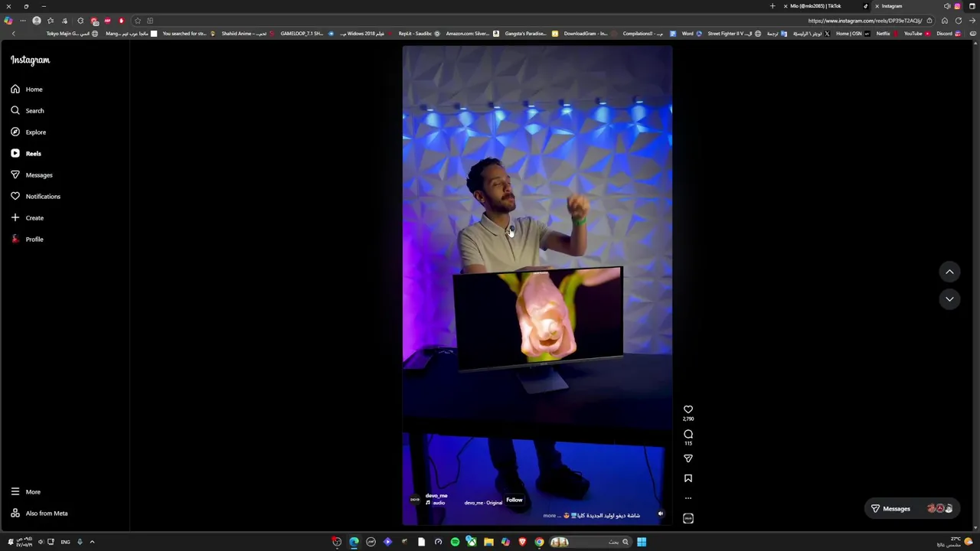Viewport: 980px width, 551px height.
Task: Open Also from Meta menu
Action: (x=39, y=514)
